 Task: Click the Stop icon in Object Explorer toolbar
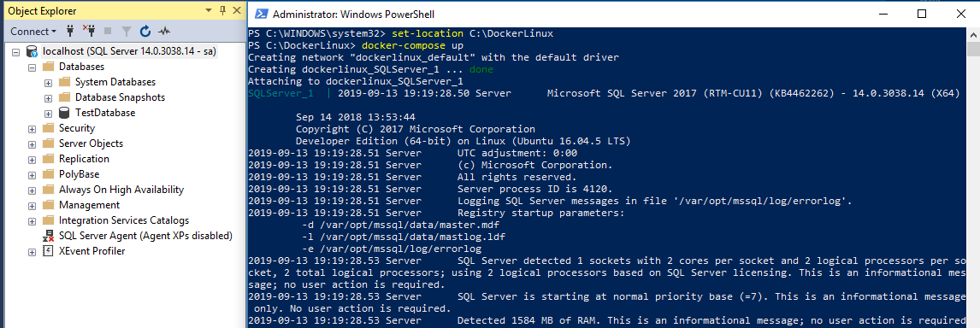click(108, 31)
